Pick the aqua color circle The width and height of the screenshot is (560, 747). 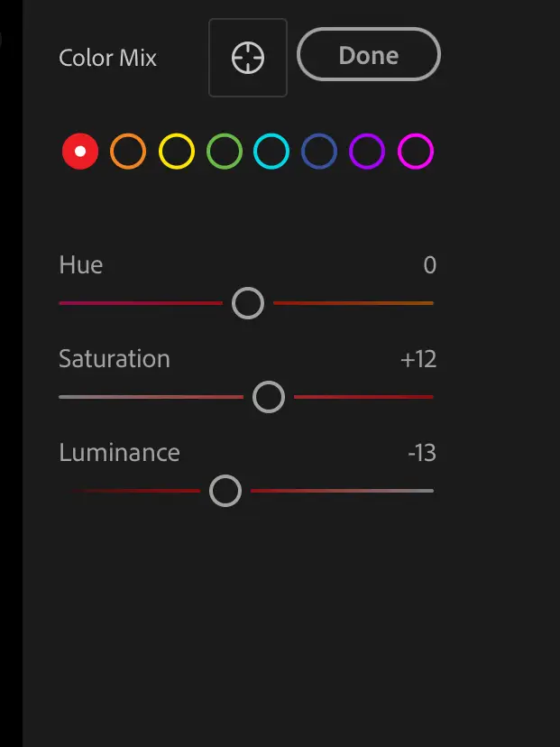click(x=271, y=152)
